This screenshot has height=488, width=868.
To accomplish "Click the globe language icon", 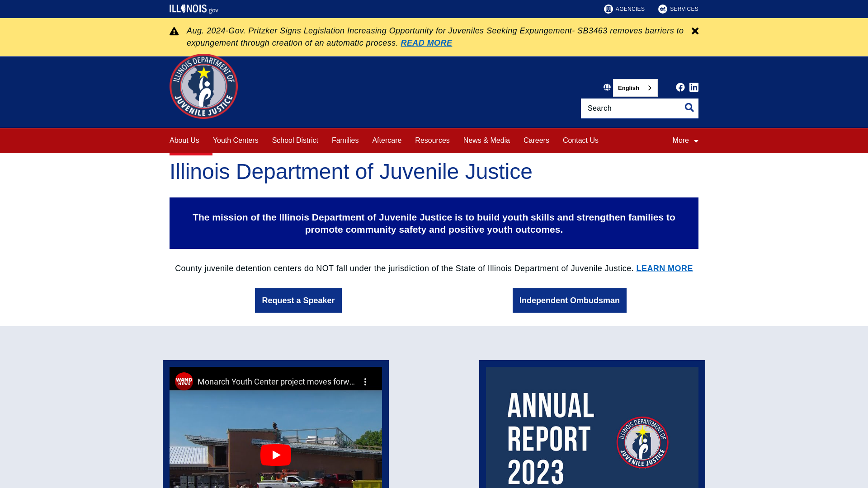I will (x=607, y=87).
